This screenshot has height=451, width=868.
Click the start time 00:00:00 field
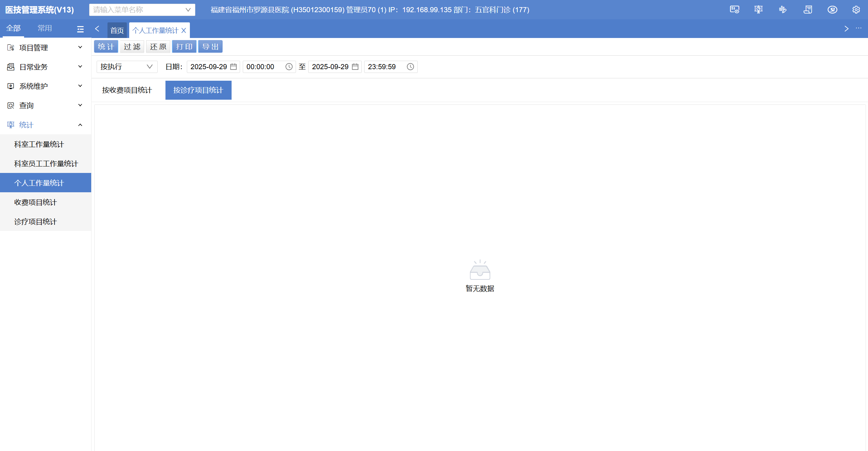click(x=264, y=67)
